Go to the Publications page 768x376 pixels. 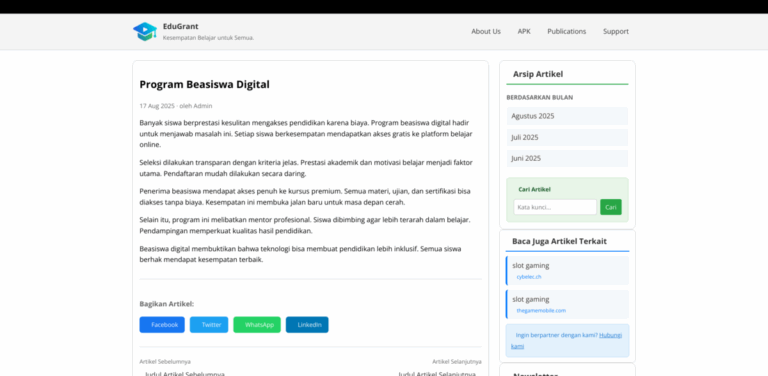[x=567, y=31]
